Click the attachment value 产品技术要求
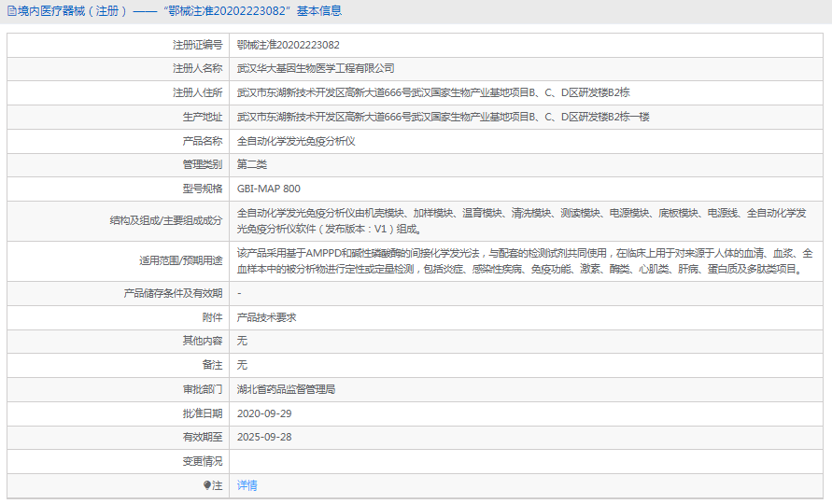 click(266, 317)
